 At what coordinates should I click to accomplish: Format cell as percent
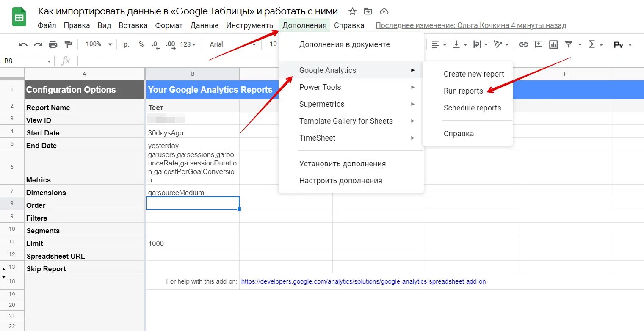(141, 44)
